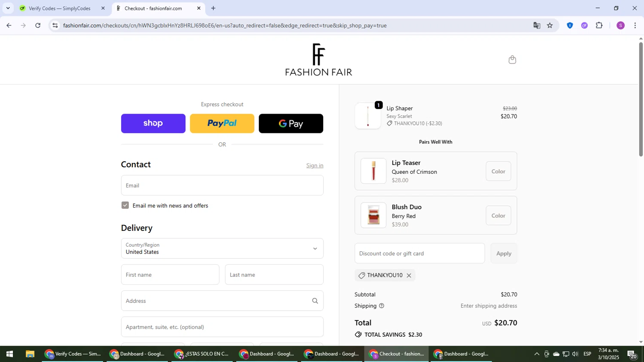
Task: Open the Bitwarden shield extension icon
Action: tap(570, 25)
